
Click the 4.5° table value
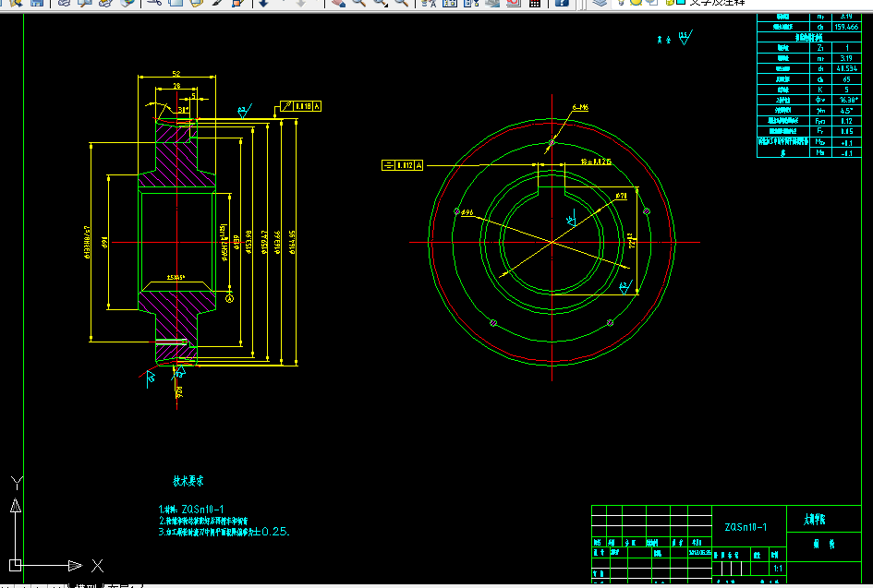coord(846,111)
